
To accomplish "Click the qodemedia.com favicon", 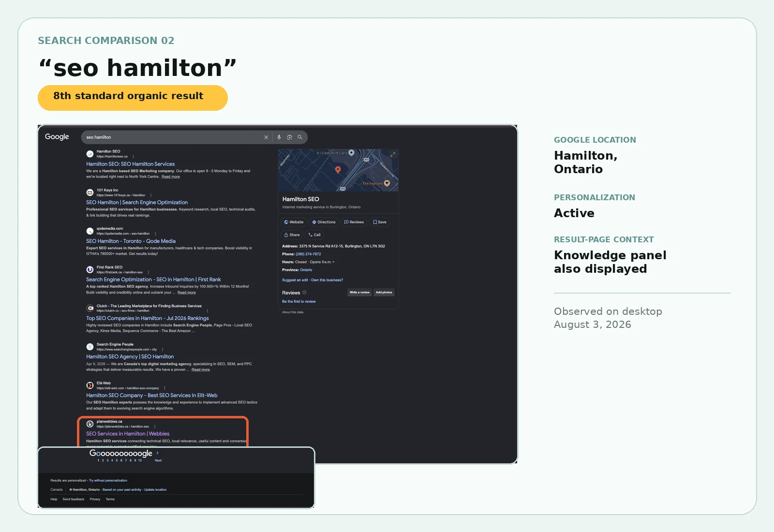I will point(90,231).
